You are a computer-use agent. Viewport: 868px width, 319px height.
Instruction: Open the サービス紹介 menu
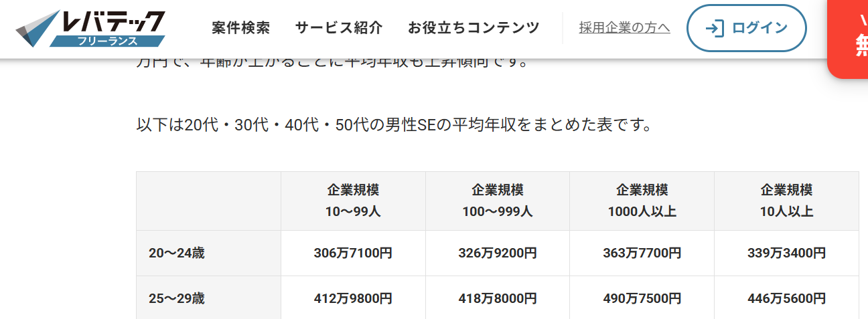[x=339, y=28]
